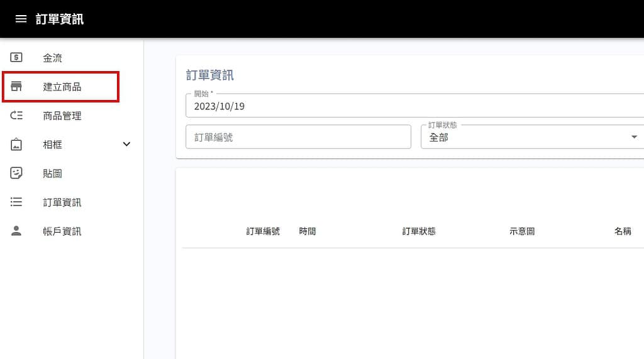This screenshot has height=359, width=644.
Task: Select the 商品管理 text label in sidebar
Action: pyautogui.click(x=62, y=116)
